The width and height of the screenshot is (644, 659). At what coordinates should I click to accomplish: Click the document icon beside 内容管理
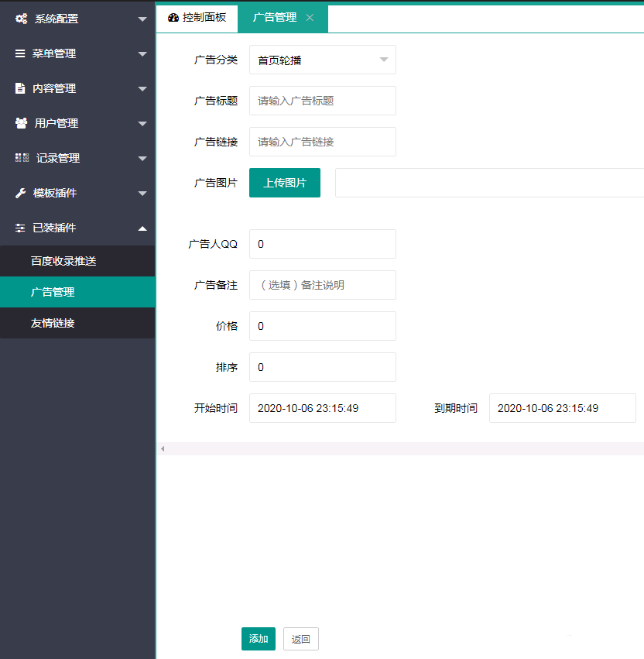coord(20,88)
